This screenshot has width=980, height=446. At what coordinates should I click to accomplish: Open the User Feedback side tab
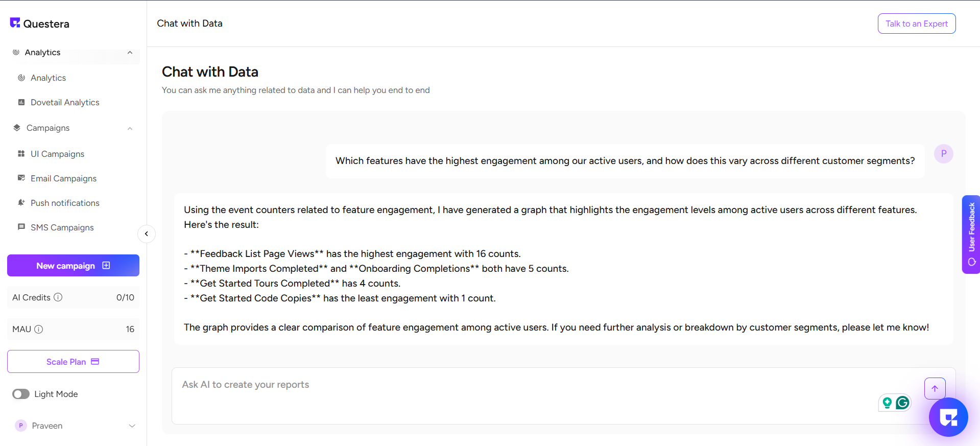(971, 234)
